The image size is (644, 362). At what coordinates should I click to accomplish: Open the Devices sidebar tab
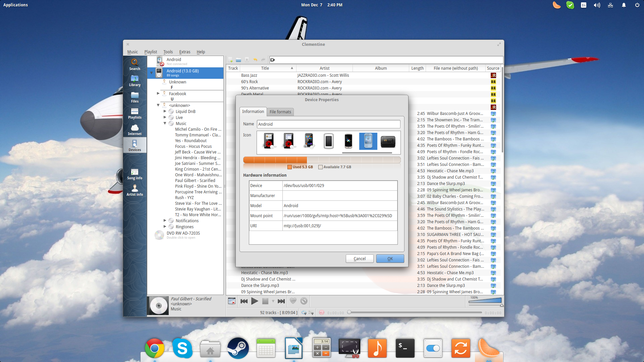pos(135,146)
